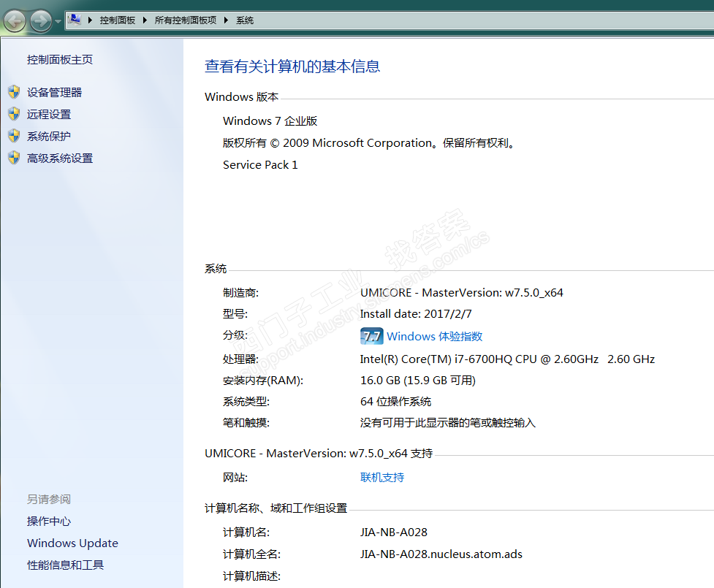Open the recent pages dropdown arrow

click(58, 21)
